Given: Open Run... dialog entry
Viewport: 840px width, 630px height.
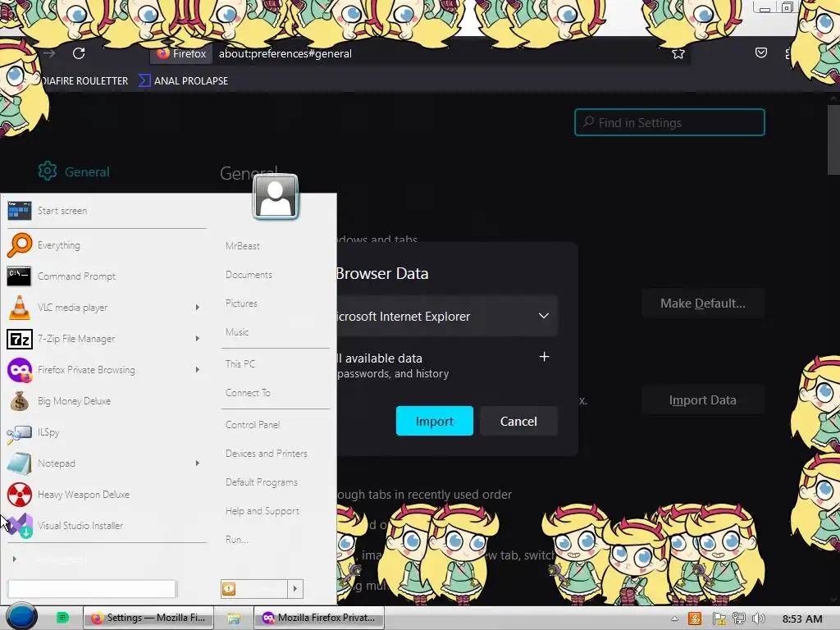Looking at the screenshot, I should (237, 540).
